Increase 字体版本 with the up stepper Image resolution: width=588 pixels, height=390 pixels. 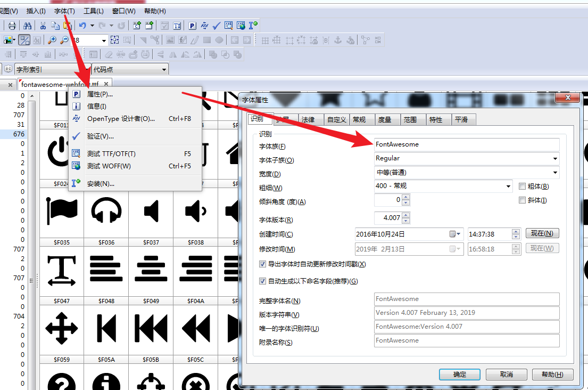coord(406,215)
